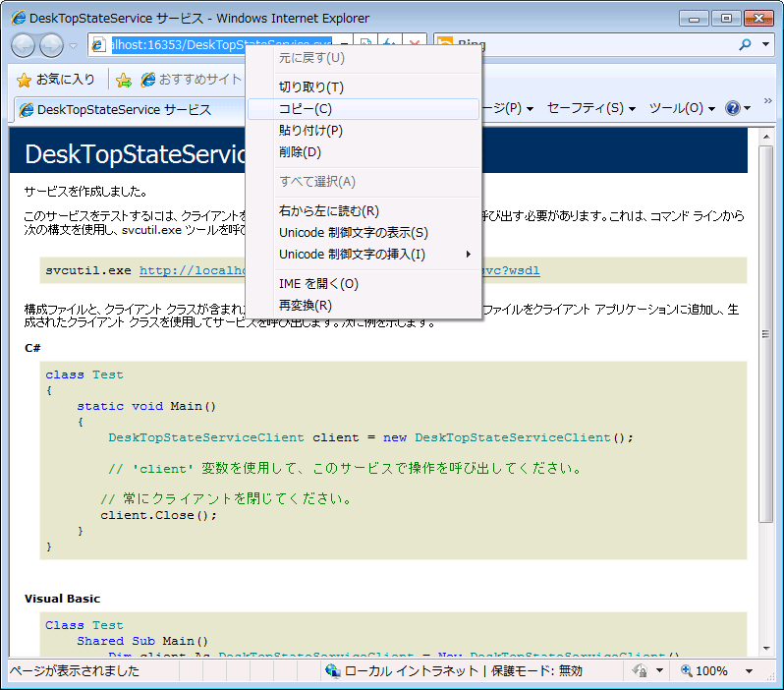784x690 pixels.
Task: Click 'Shared Sub Main()' code line
Action: click(x=142, y=641)
